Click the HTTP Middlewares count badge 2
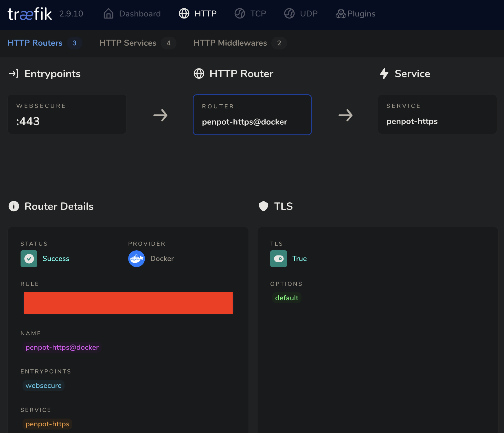Screen dimensions: 504x433 [x=279, y=43]
